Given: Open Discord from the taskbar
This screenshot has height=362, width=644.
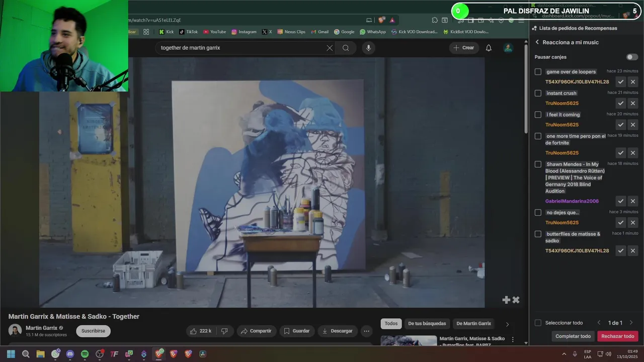Looking at the screenshot, I should [70, 354].
